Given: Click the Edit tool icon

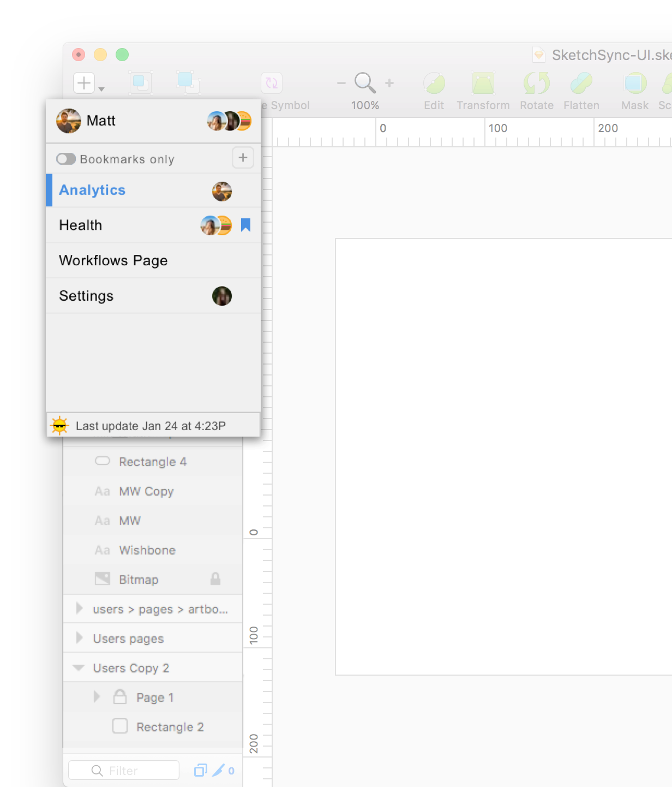Looking at the screenshot, I should (x=434, y=84).
